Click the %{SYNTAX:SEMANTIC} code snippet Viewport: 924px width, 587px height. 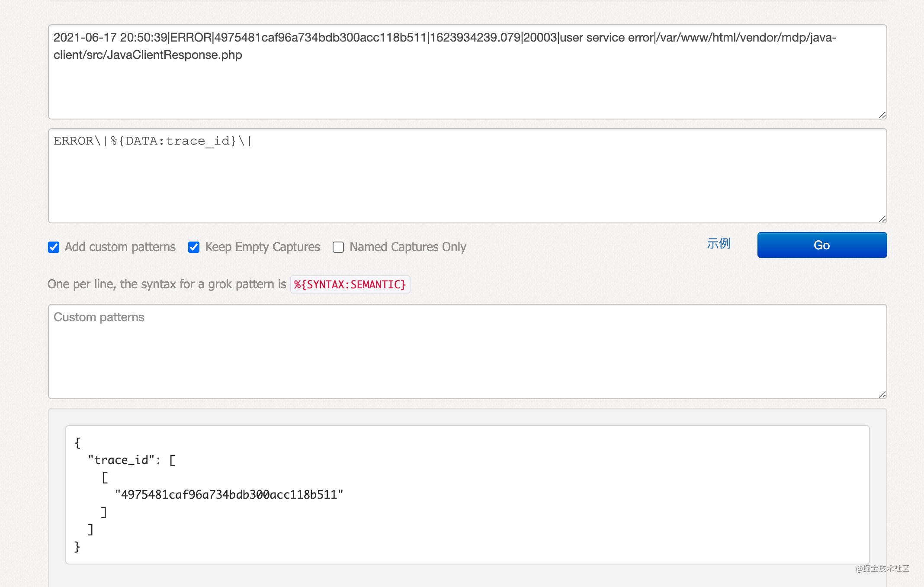[x=350, y=284]
